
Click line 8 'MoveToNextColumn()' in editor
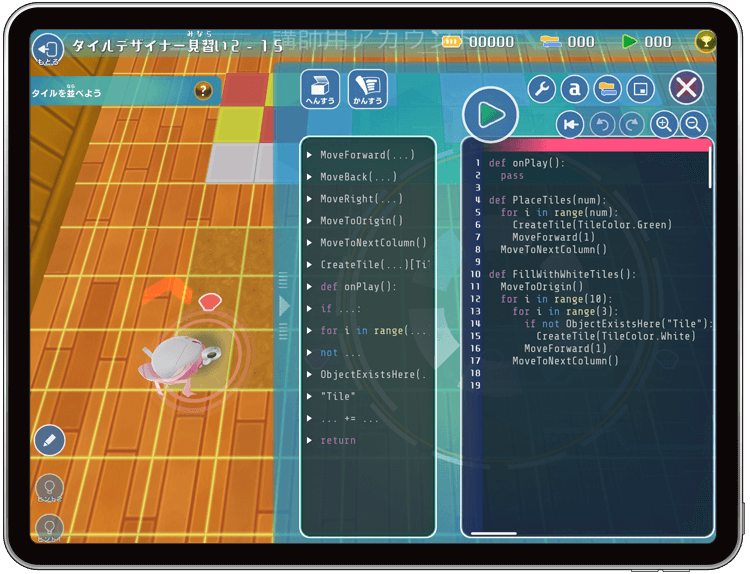point(553,250)
